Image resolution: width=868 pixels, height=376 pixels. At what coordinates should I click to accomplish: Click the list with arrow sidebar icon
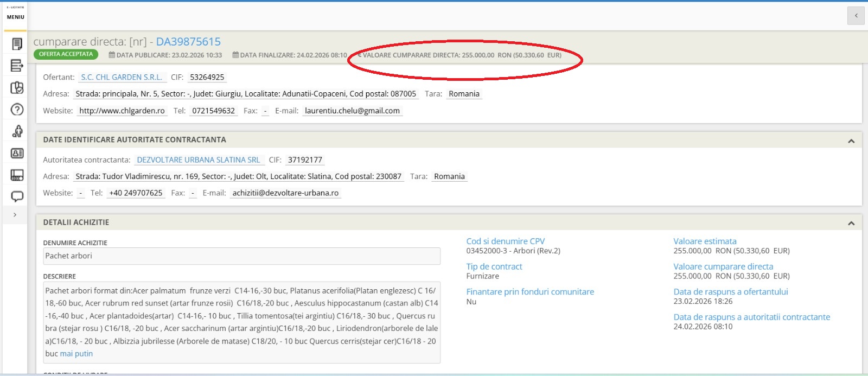point(17,66)
